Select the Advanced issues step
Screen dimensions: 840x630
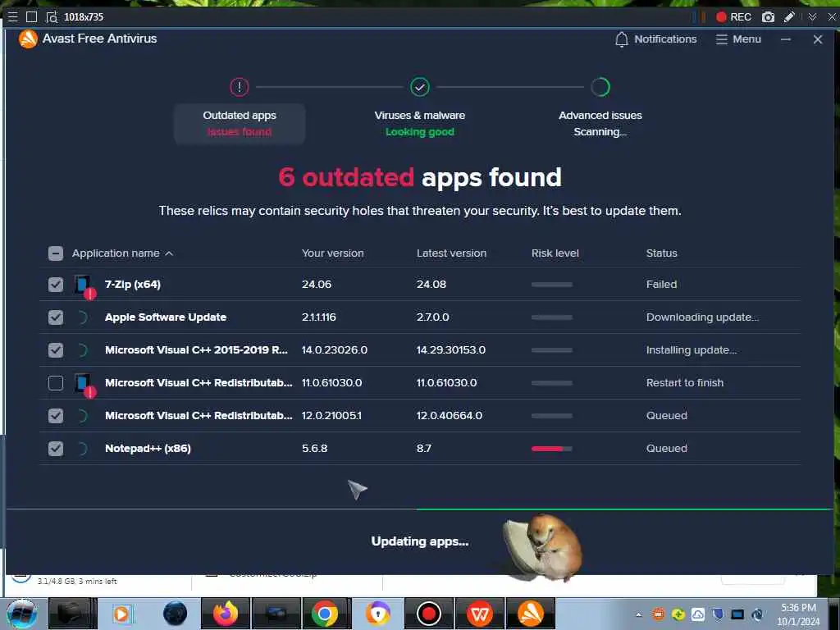(x=600, y=123)
